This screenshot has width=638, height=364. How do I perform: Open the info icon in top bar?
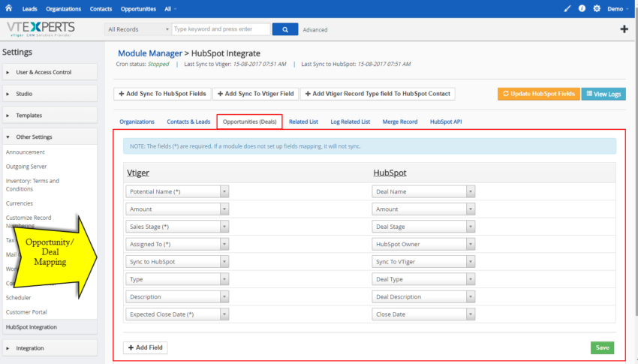(x=582, y=8)
